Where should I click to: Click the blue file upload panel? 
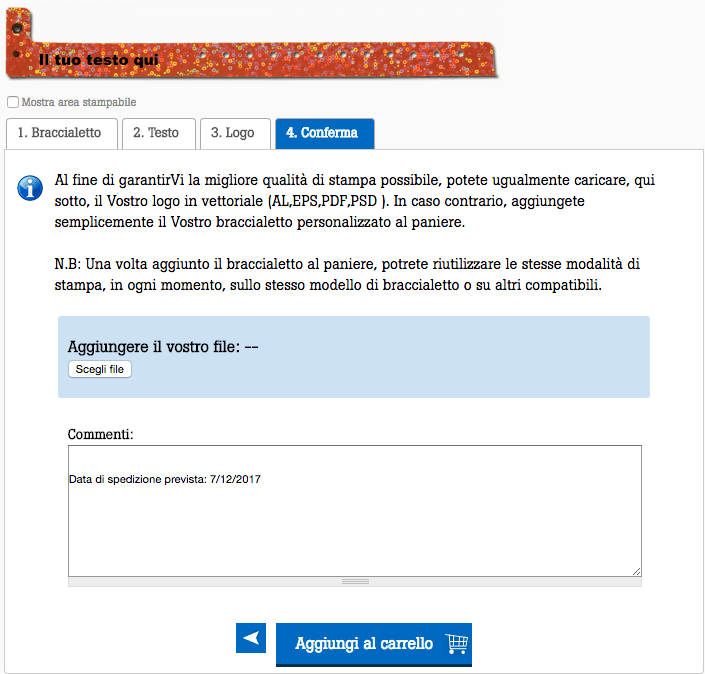(354, 357)
